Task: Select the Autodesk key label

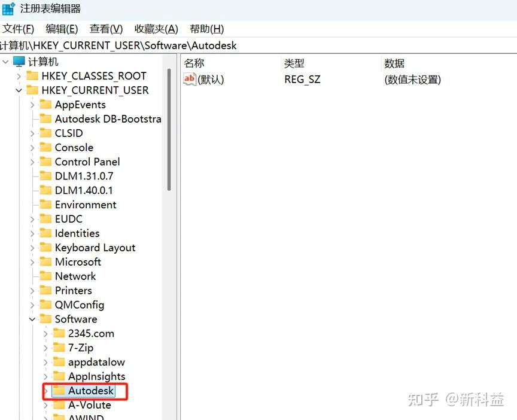Action: (x=91, y=391)
